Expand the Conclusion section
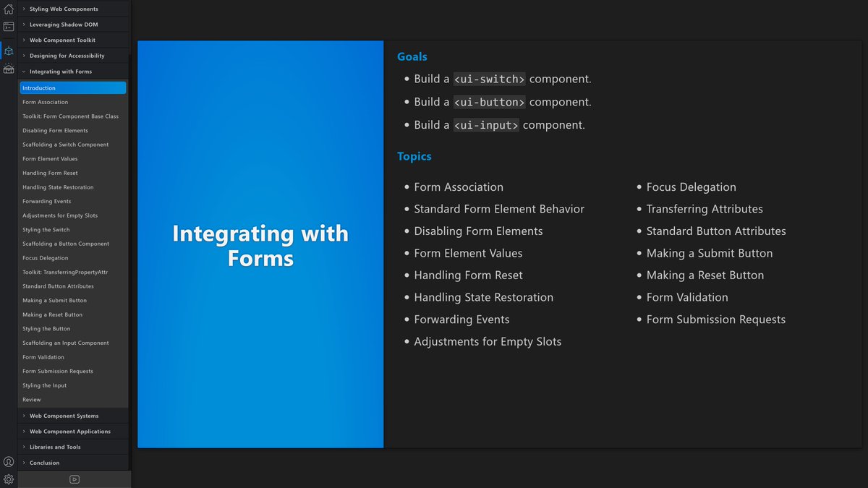This screenshot has height=488, width=868. 74,463
